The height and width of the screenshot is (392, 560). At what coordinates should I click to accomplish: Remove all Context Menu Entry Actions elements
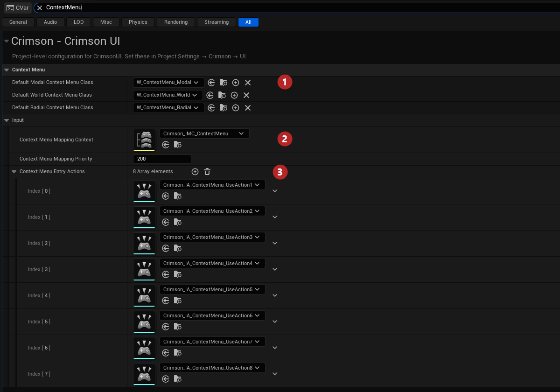207,172
